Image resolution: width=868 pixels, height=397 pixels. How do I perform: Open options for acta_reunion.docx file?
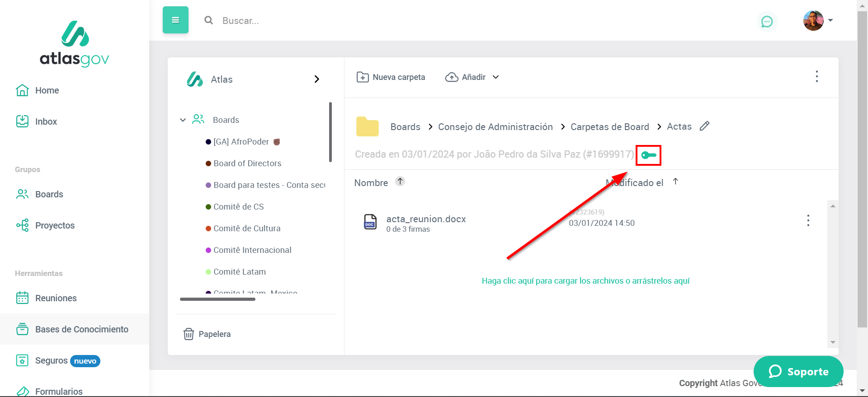click(x=808, y=221)
